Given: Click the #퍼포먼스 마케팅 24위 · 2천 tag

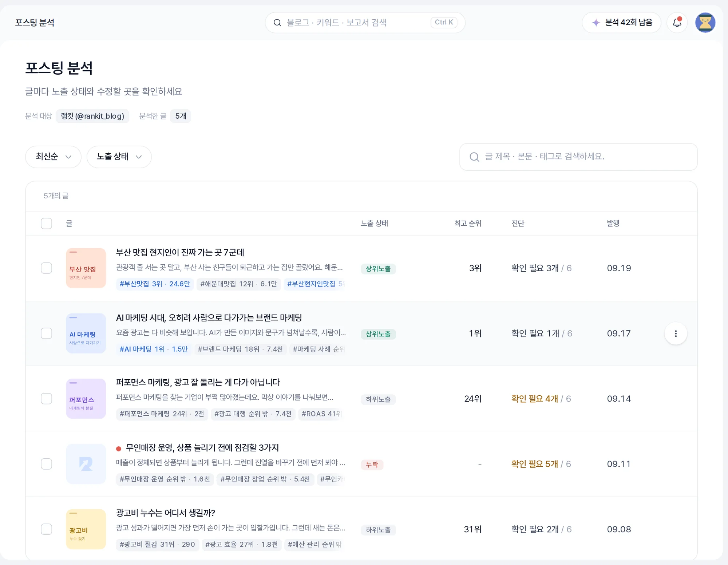Looking at the screenshot, I should pyautogui.click(x=162, y=414).
